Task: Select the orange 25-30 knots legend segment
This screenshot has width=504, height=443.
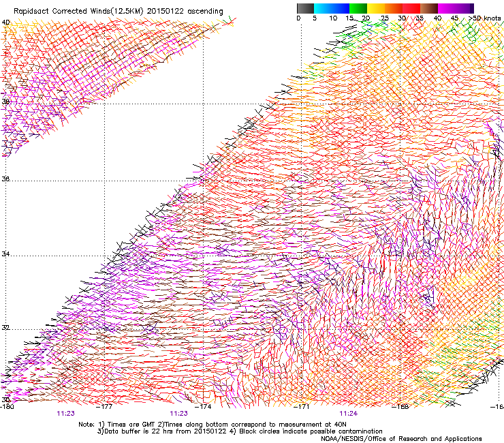Action: [394, 8]
